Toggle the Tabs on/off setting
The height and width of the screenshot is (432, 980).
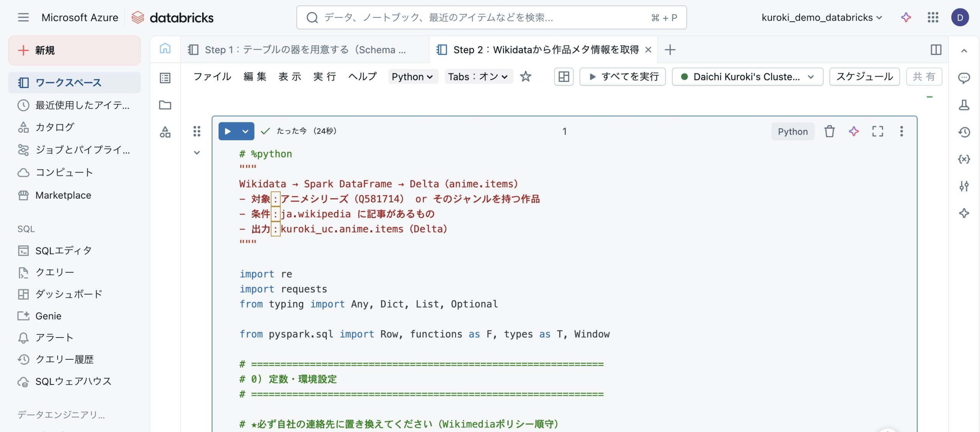478,77
